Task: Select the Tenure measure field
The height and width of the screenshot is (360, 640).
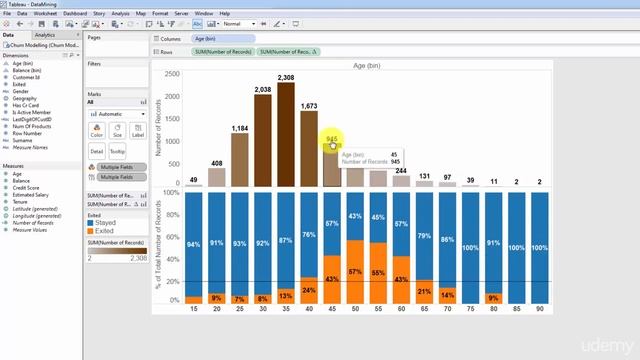Action: point(20,202)
